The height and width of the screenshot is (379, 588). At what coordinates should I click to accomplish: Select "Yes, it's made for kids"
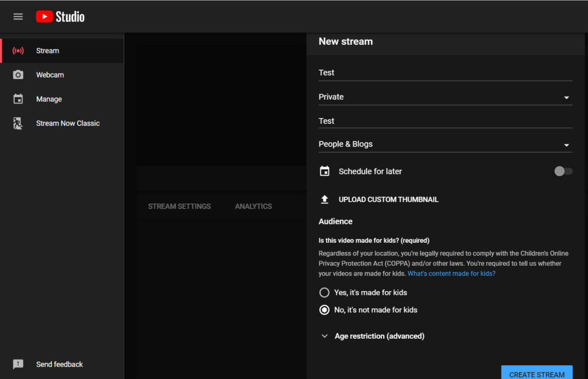click(324, 292)
